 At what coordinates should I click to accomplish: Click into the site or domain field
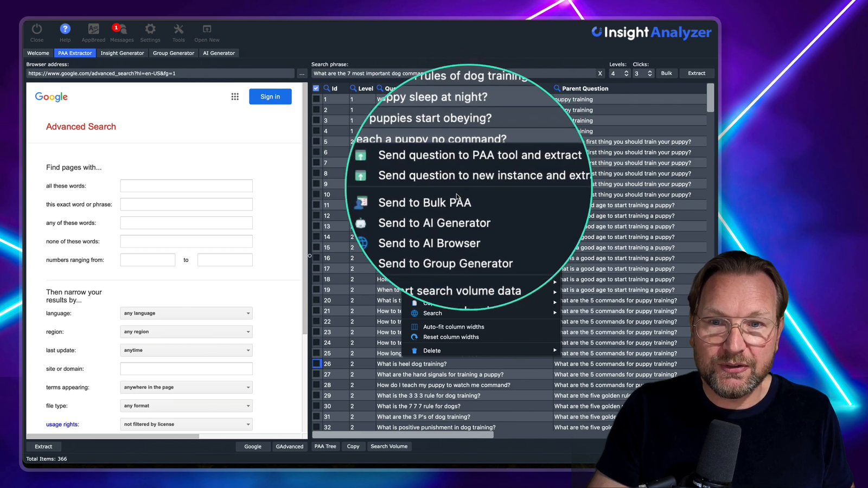tap(186, 369)
